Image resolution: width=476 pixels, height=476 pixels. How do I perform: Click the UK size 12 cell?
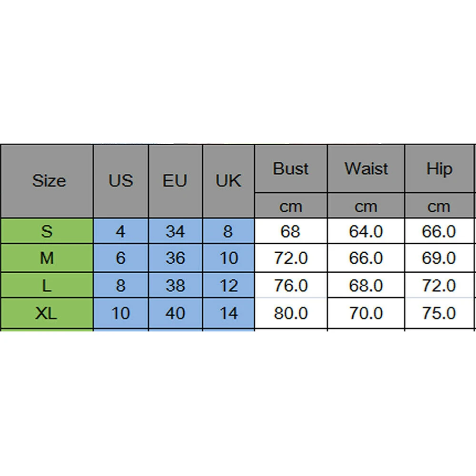click(228, 286)
